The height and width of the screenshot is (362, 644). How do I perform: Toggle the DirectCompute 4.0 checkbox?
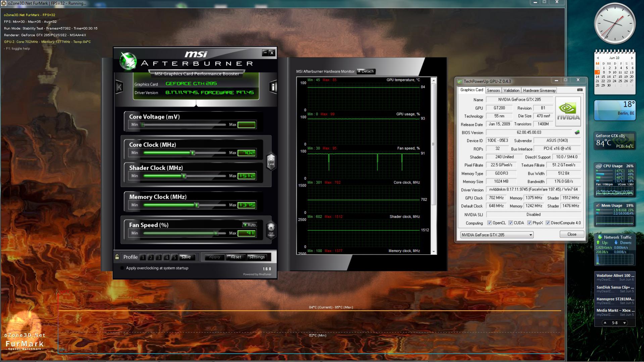(548, 223)
